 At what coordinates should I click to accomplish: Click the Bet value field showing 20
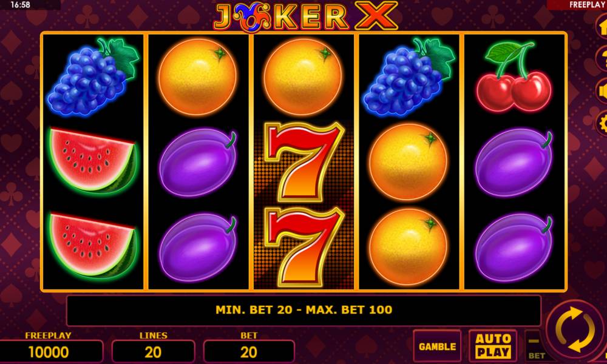248,352
